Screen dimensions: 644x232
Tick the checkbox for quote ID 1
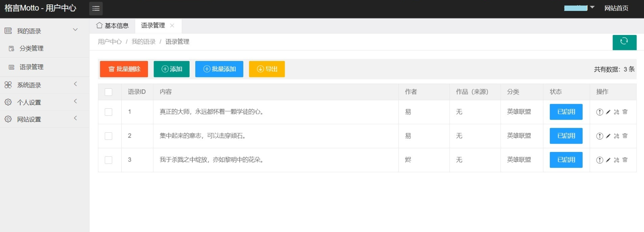pyautogui.click(x=109, y=112)
